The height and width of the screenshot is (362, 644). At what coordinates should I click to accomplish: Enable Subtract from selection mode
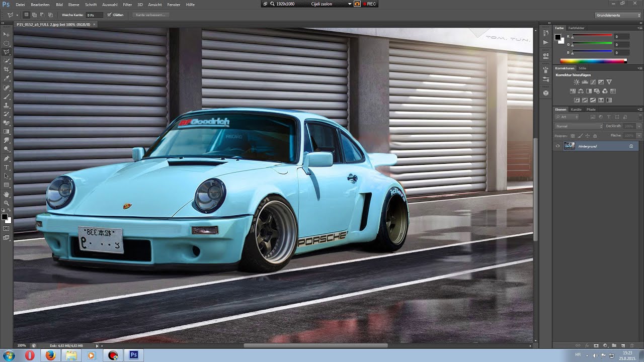click(x=43, y=15)
